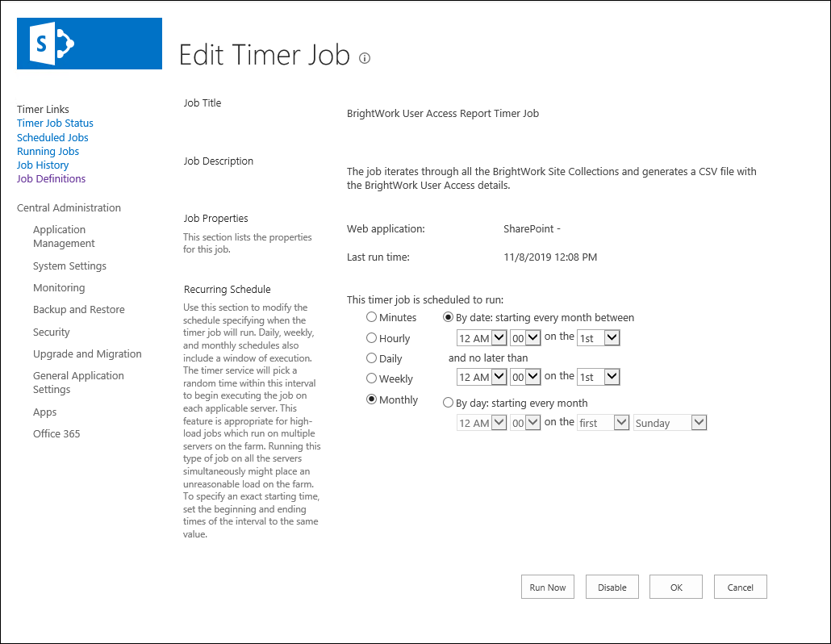Open Job Definitions link
Image resolution: width=831 pixels, height=644 pixels.
[x=51, y=178]
